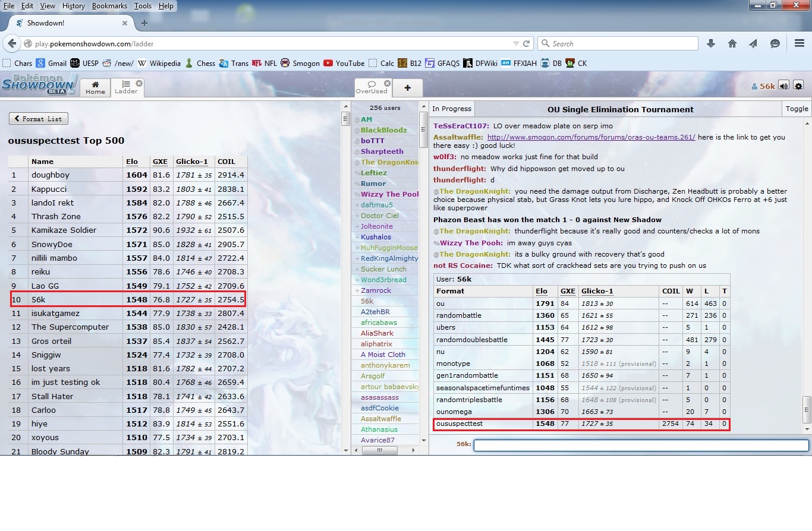
Task: Click the Firefox downloads arrow icon
Action: pyautogui.click(x=711, y=43)
